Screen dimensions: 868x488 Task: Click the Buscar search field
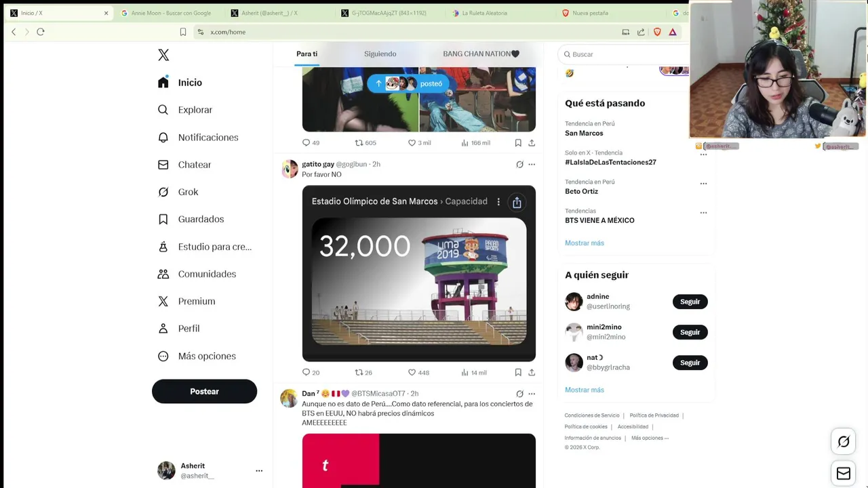624,54
